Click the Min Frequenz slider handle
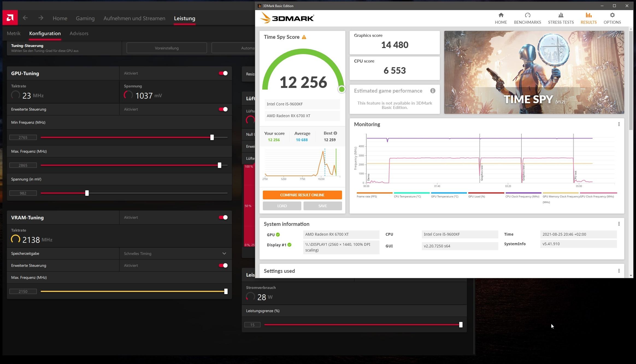 click(x=212, y=137)
